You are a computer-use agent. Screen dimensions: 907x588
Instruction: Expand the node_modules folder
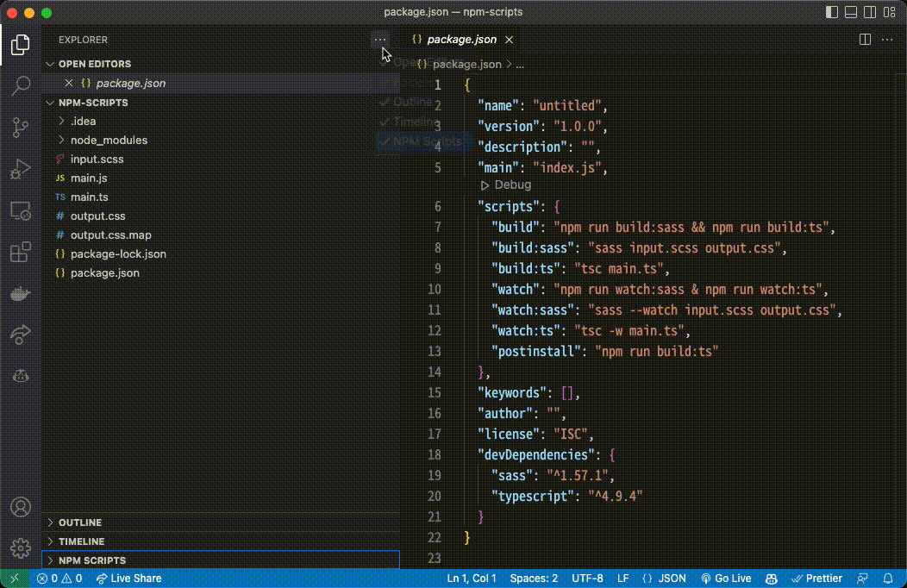[109, 140]
